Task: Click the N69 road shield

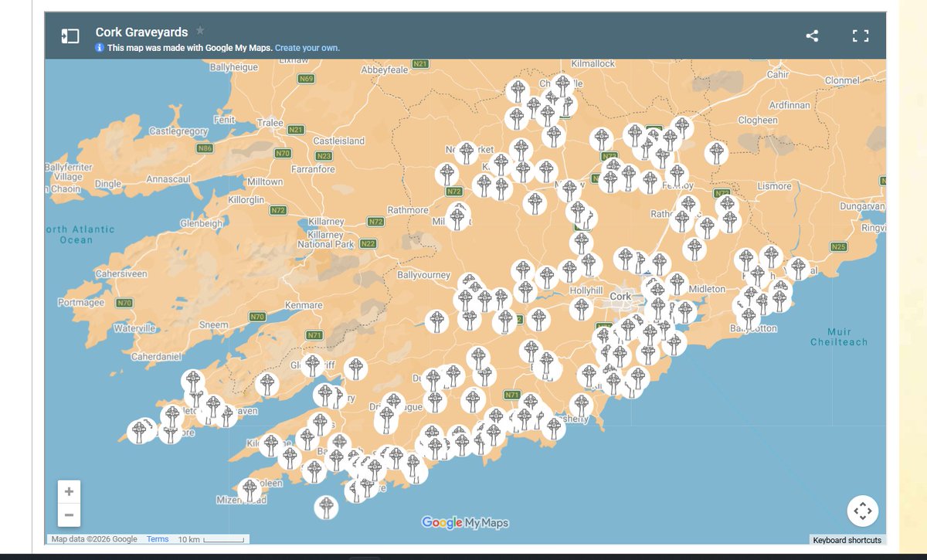Action: 307,79
